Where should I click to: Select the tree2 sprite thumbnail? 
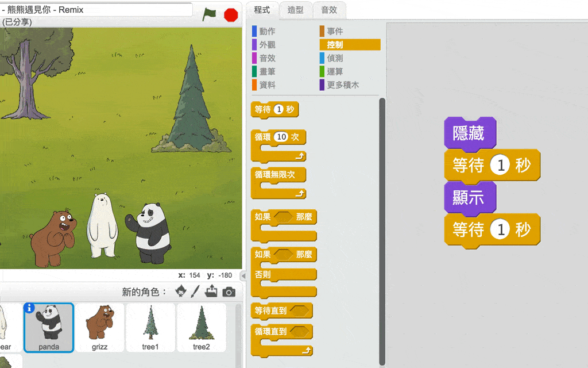[x=202, y=327]
